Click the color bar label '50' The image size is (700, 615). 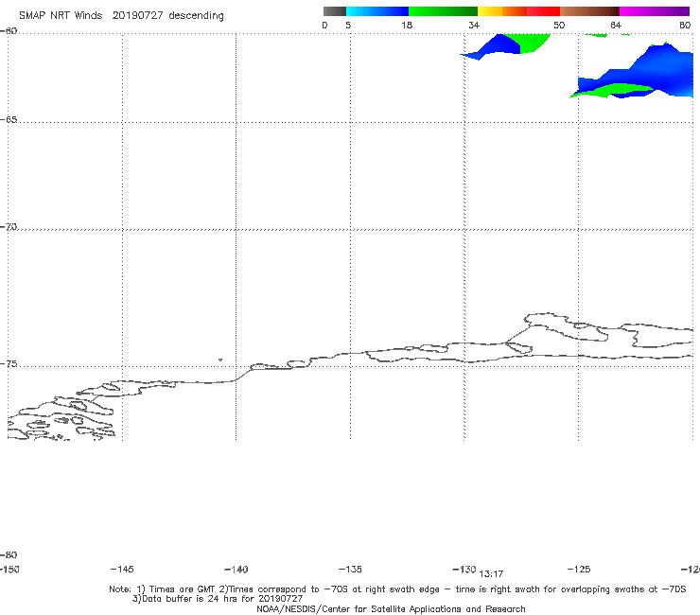[x=559, y=25]
